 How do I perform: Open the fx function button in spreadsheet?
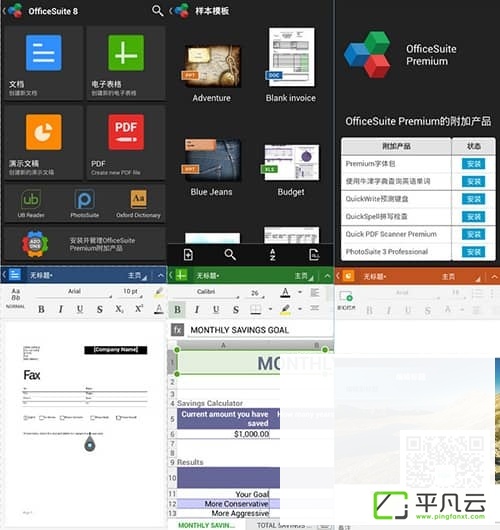click(177, 330)
